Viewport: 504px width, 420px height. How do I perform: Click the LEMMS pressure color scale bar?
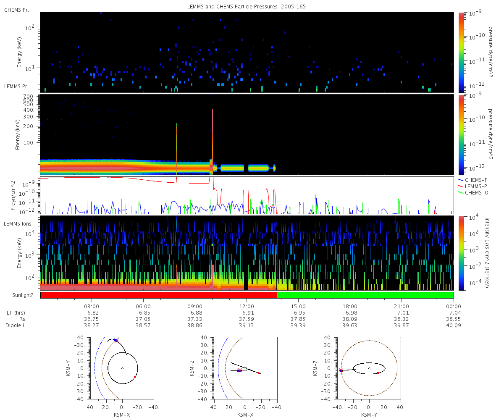point(461,135)
